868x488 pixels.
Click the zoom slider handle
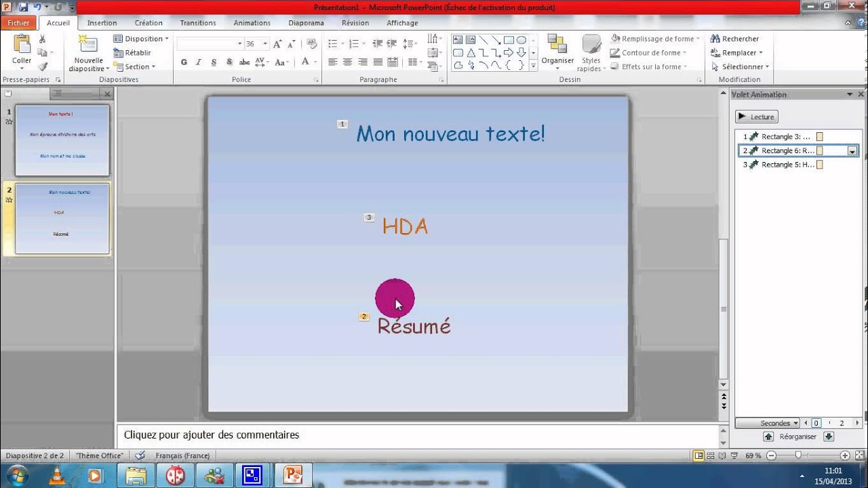point(798,456)
